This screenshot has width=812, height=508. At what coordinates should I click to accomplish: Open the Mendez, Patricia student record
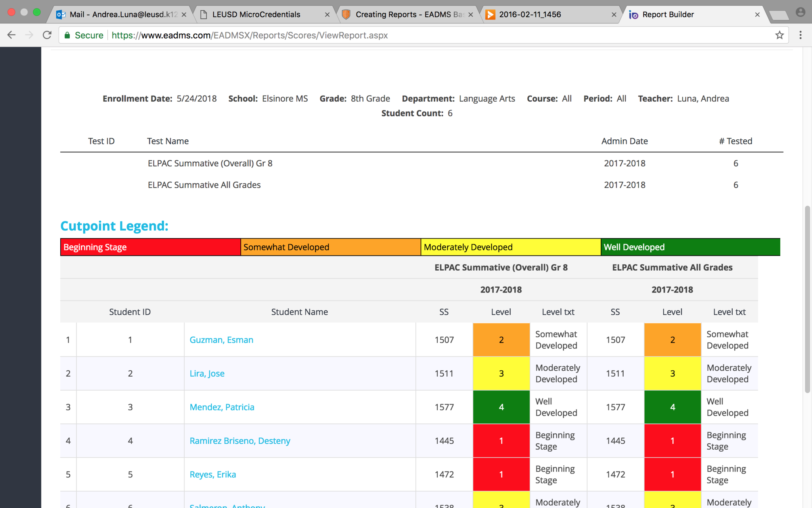(222, 407)
